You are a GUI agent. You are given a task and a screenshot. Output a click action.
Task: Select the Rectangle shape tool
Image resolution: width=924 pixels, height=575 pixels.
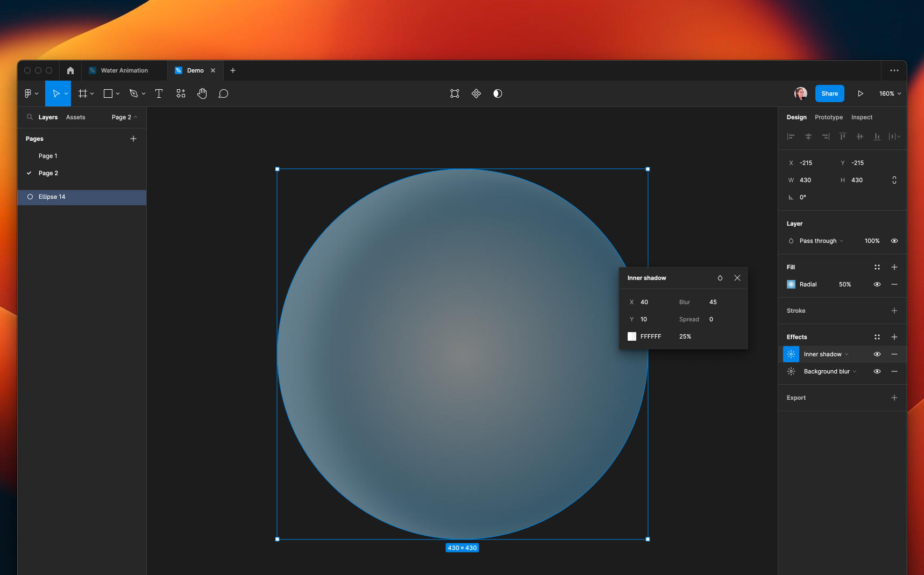pyautogui.click(x=108, y=94)
